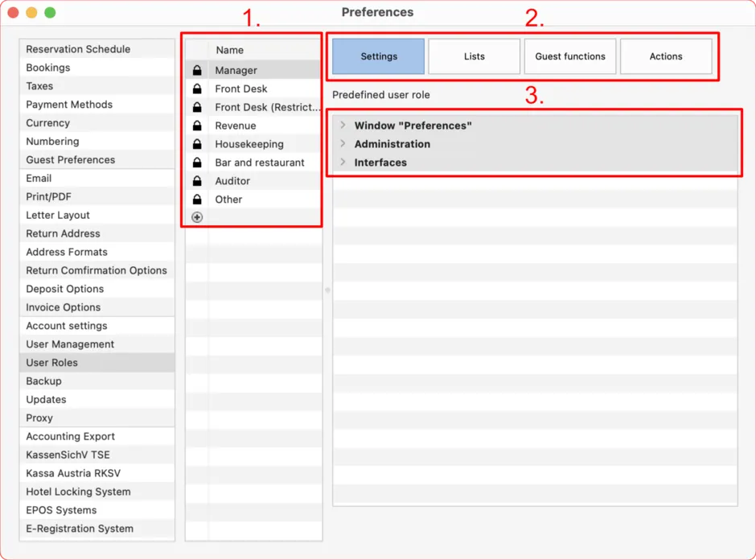The height and width of the screenshot is (560, 756).
Task: Open EPOS Systems preferences
Action: click(97, 510)
